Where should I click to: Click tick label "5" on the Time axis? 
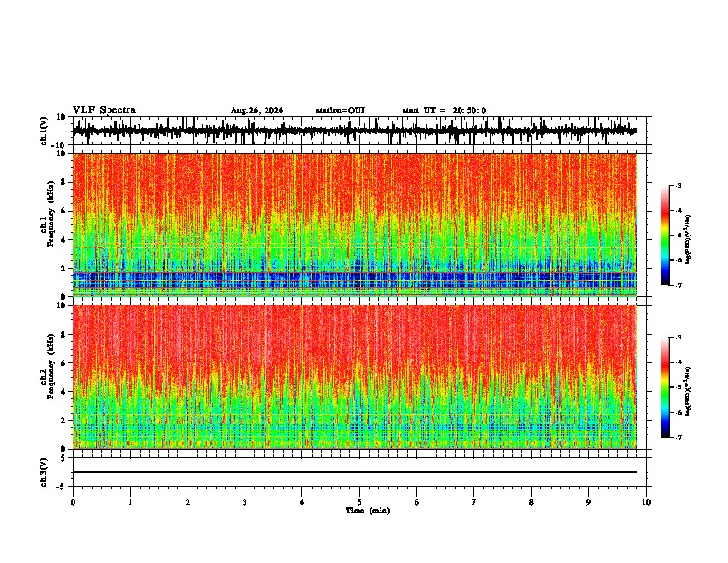(x=359, y=502)
